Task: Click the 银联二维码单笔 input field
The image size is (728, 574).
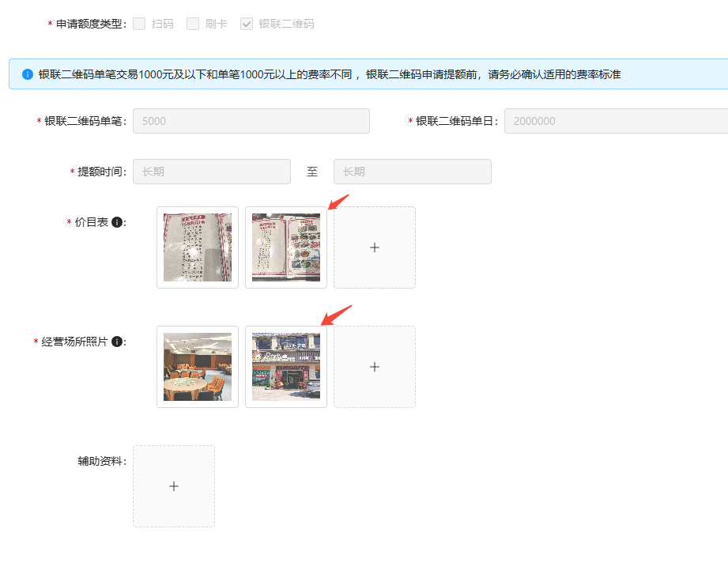Action: tap(251, 121)
